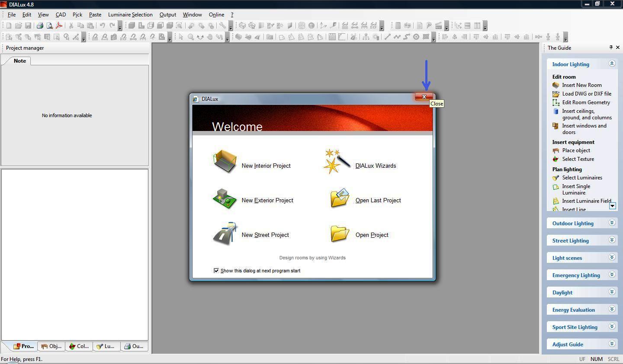Expand the Energy Evaluation section
The width and height of the screenshot is (623, 364).
[x=612, y=309]
